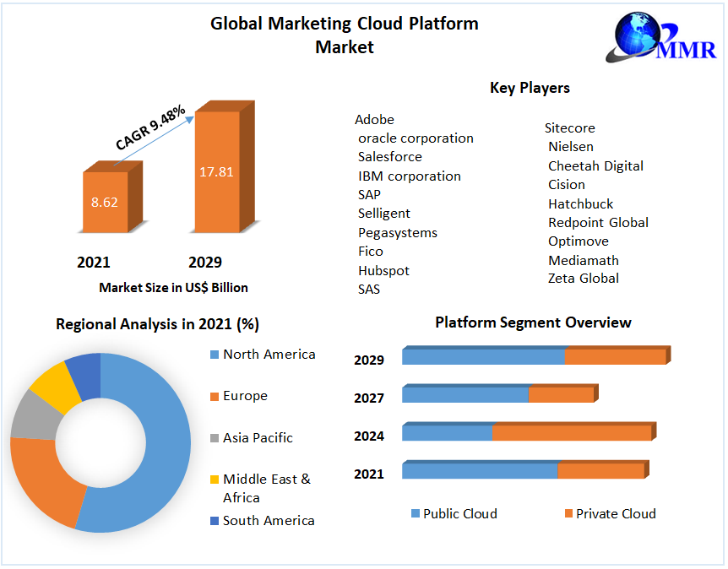
Task: Click the North America blue legend square
Action: click(215, 355)
